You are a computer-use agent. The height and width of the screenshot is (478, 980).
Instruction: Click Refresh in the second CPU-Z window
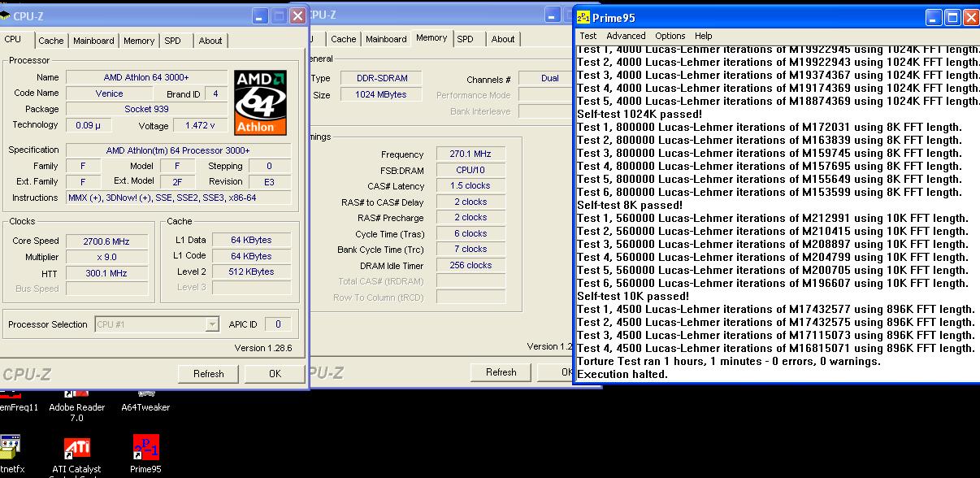click(501, 372)
